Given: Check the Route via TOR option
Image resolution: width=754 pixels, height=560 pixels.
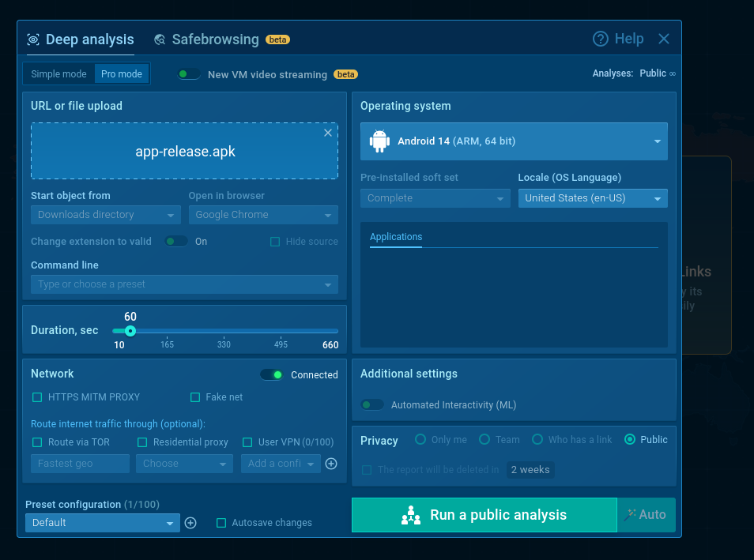Looking at the screenshot, I should point(37,442).
